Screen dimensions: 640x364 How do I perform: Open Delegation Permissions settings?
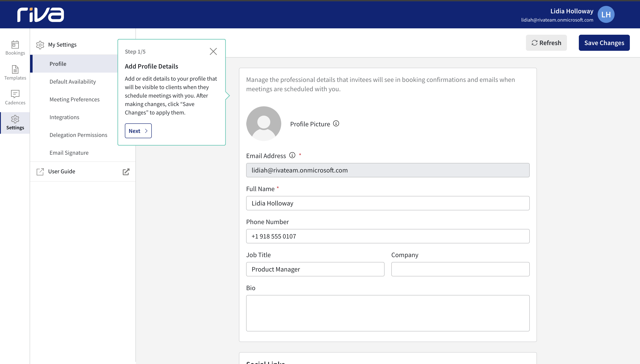click(78, 135)
